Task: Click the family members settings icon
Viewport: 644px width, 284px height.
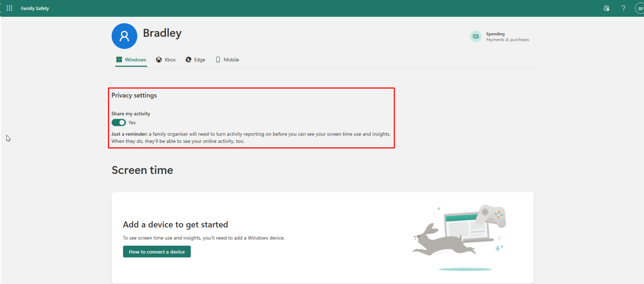Action: tap(606, 8)
